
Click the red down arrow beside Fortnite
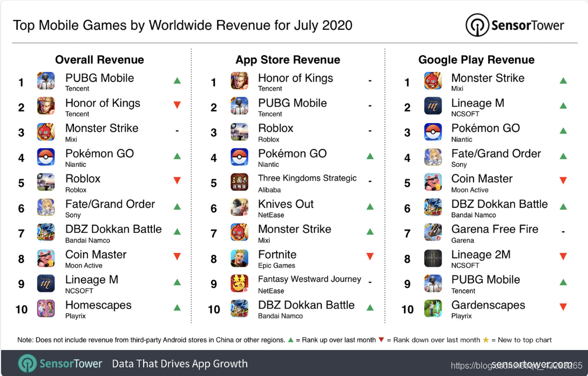370,257
